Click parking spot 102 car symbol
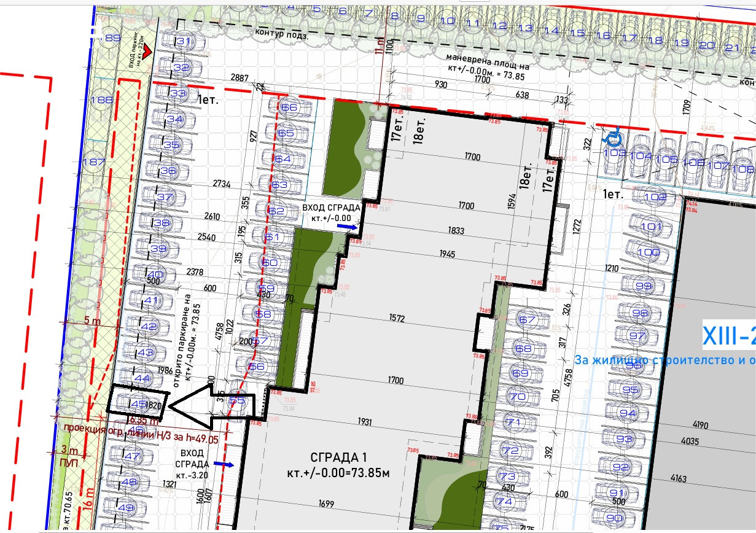 (x=655, y=198)
